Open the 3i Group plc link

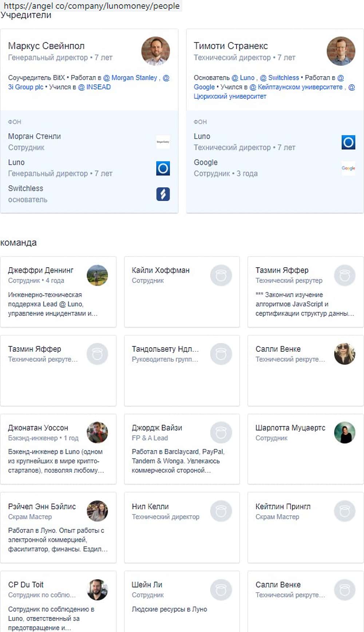tap(25, 87)
